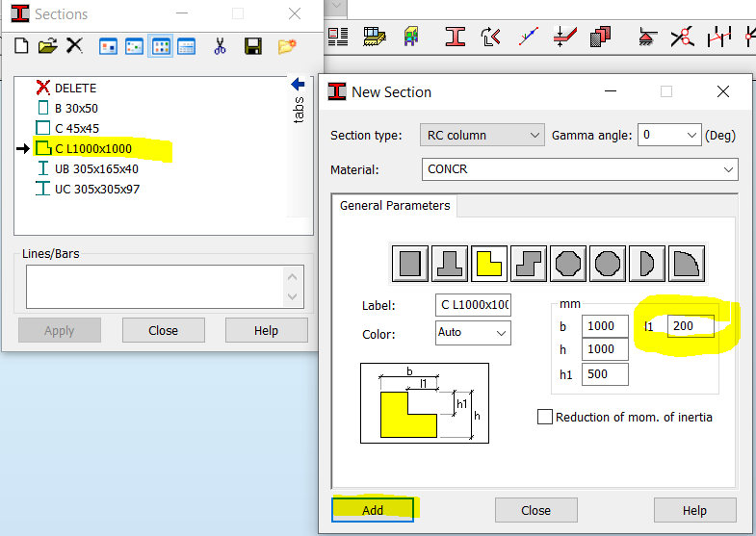Click Lines/Bars scrollbar up arrow

click(292, 276)
